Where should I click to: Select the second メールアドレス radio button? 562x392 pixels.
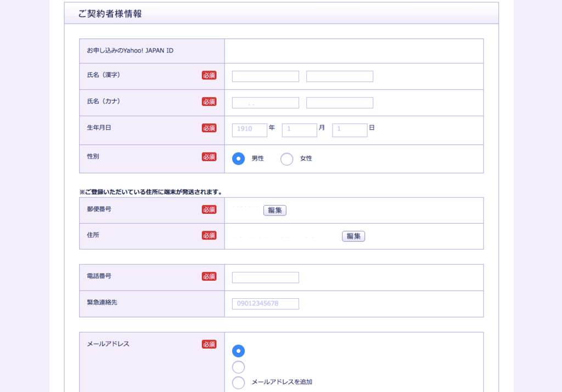[238, 366]
